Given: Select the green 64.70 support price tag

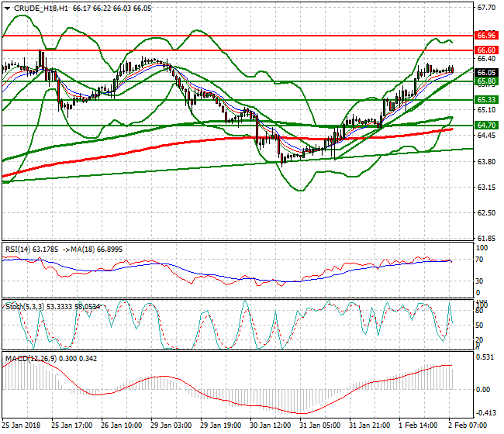Looking at the screenshot, I should [486, 125].
